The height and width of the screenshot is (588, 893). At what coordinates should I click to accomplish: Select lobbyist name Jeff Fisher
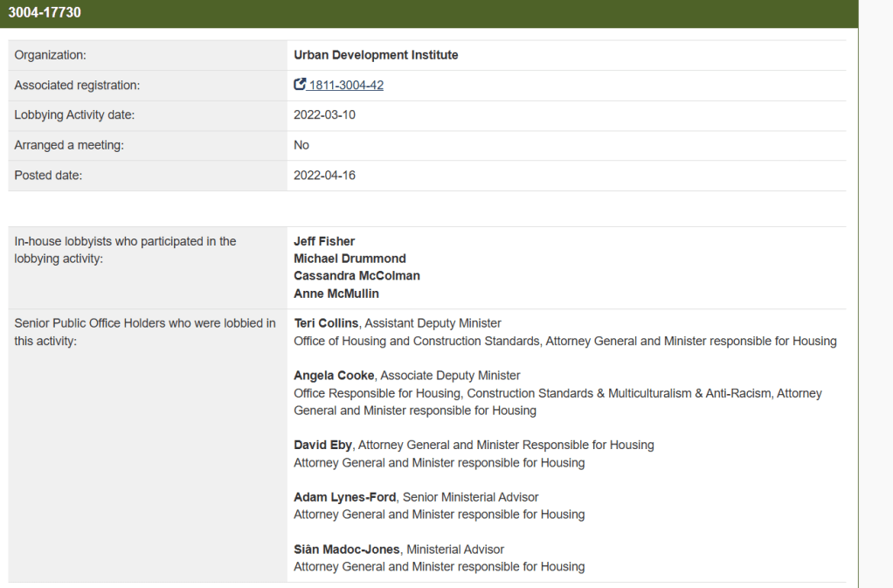(324, 241)
